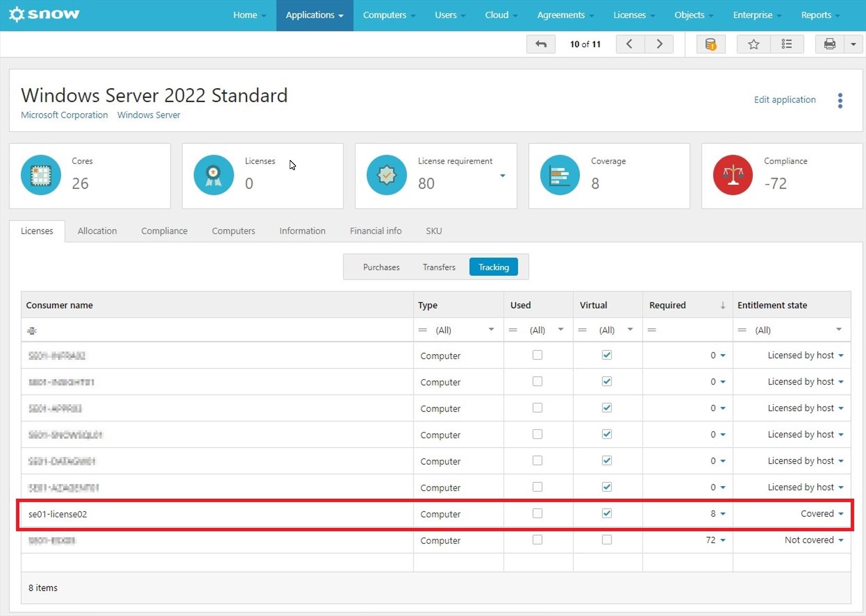This screenshot has height=616, width=866.
Task: Toggle Virtual checkbox for se01-license02 row
Action: tap(607, 514)
